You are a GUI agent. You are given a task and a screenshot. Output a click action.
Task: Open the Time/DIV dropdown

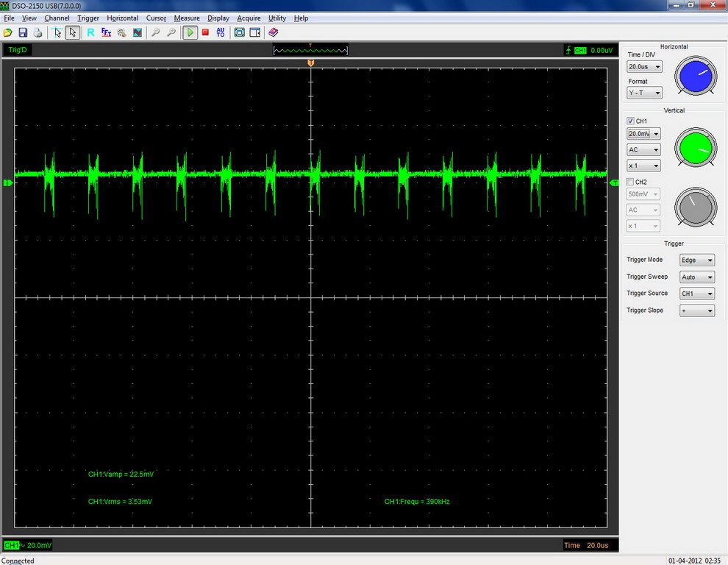pos(644,66)
